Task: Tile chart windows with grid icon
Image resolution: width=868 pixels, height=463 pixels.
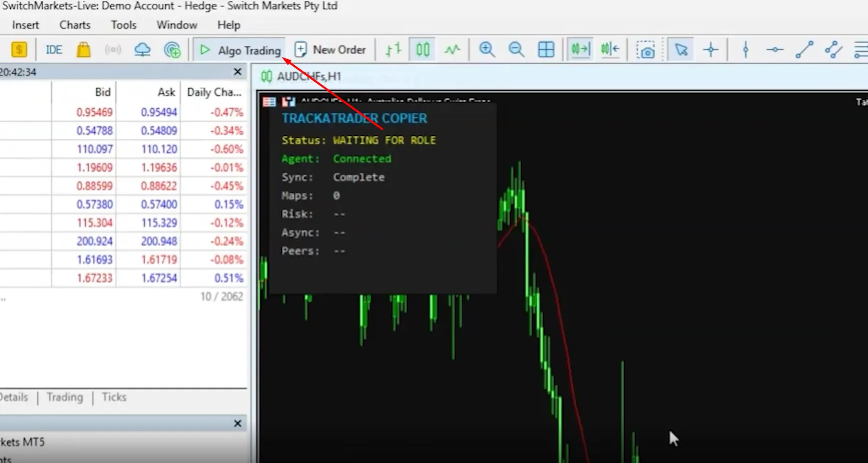Action: (546, 50)
